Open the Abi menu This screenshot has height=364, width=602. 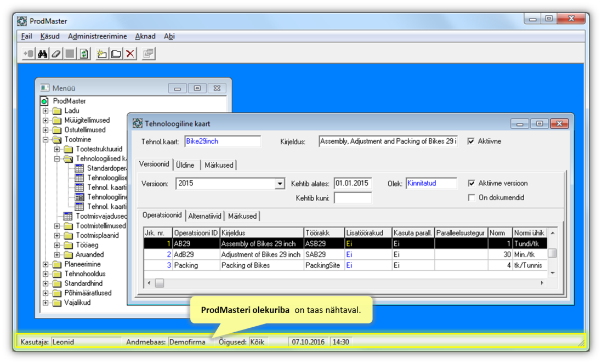click(x=169, y=36)
